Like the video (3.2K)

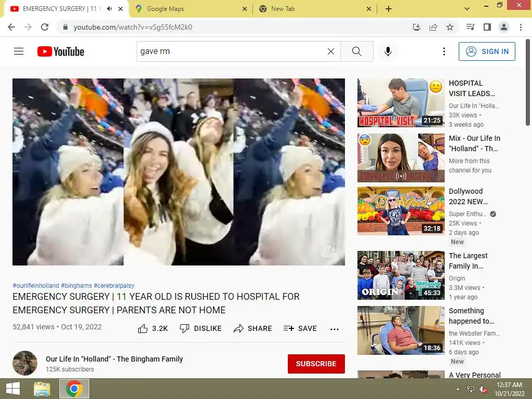(x=153, y=328)
